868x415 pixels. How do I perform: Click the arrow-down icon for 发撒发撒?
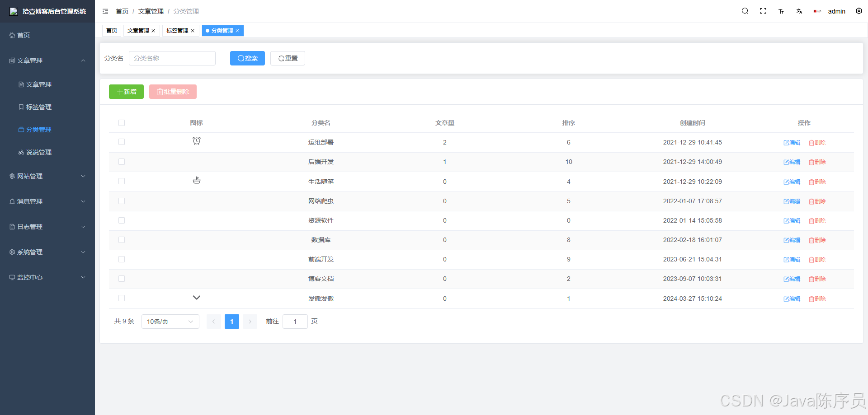click(x=197, y=298)
